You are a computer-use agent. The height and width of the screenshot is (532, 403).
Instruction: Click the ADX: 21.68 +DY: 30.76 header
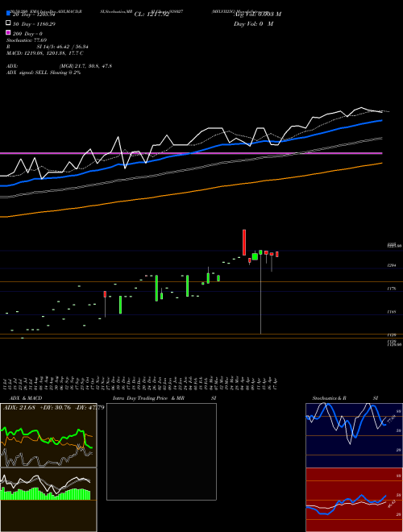pyautogui.click(x=53, y=407)
